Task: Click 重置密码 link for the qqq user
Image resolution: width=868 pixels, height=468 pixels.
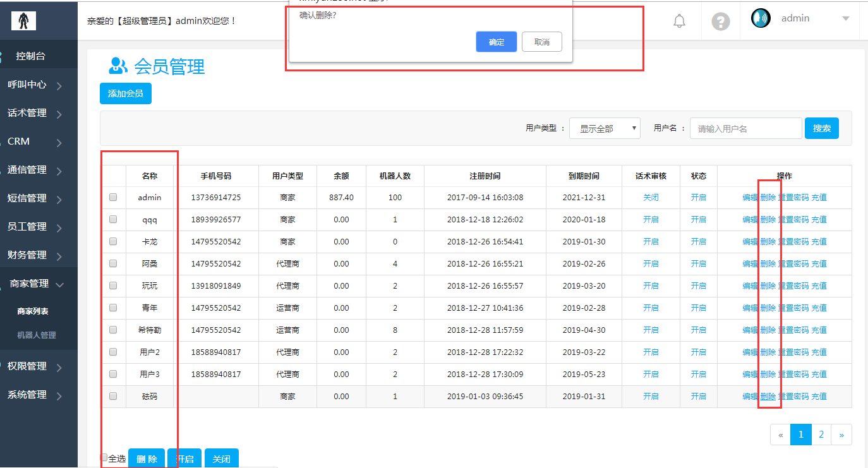Action: point(793,220)
